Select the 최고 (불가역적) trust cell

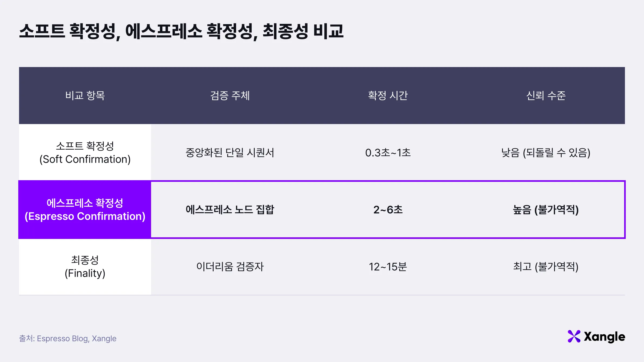click(x=546, y=267)
